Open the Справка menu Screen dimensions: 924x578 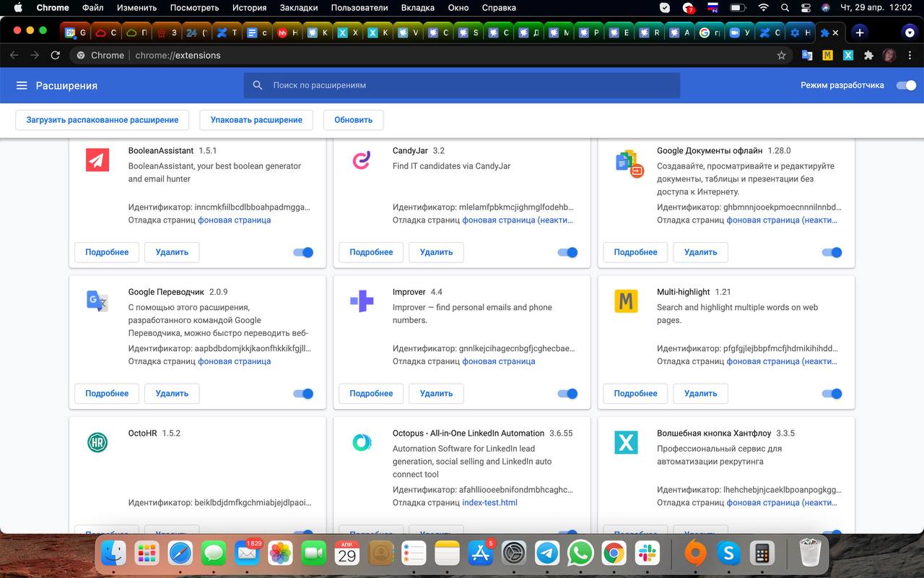tap(498, 8)
